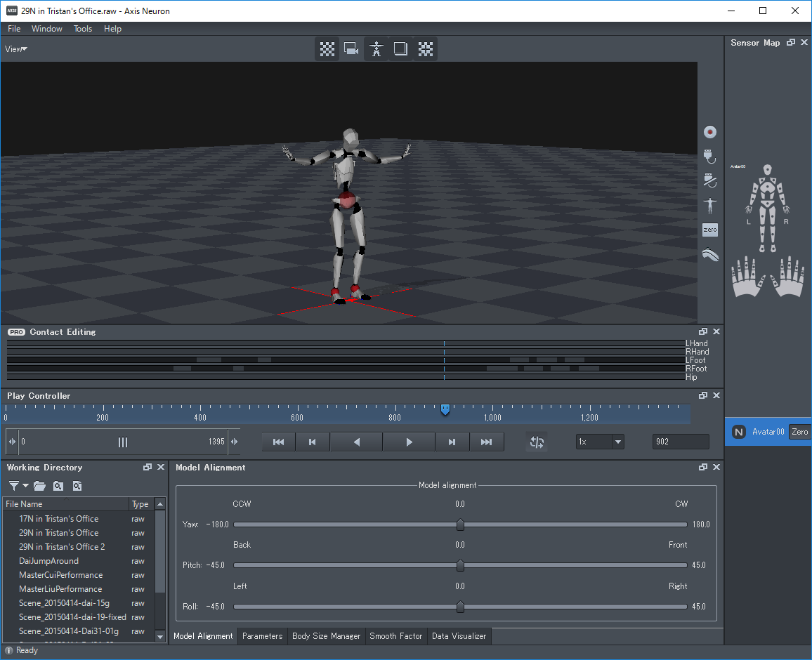Click the USB connect device icon
Viewport: 812px width, 660px height.
click(709, 156)
